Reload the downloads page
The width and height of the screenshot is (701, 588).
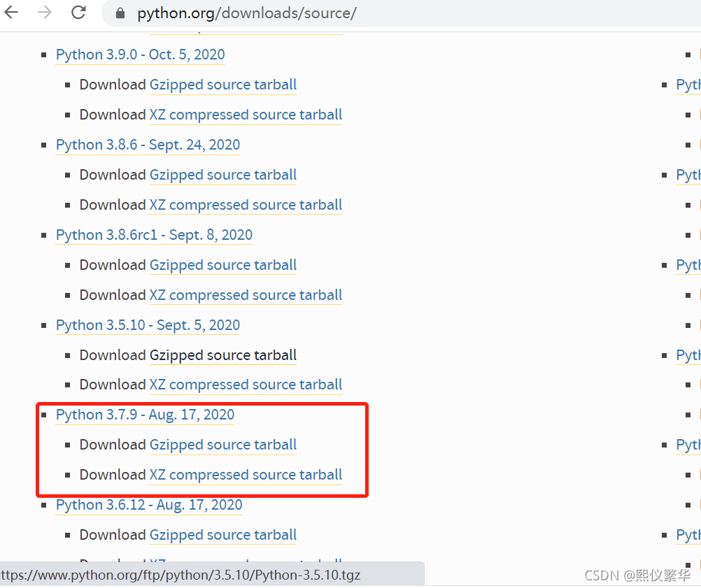[77, 12]
